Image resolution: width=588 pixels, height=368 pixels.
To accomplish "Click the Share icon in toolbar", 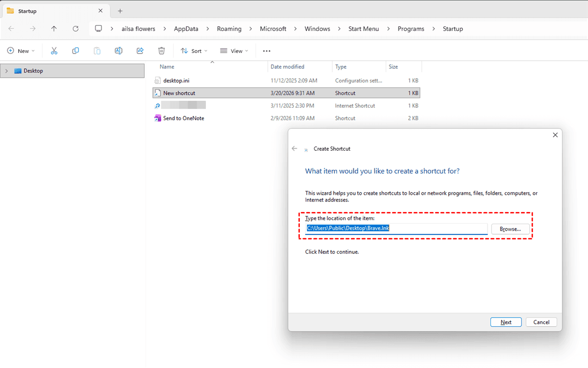I will 140,51.
